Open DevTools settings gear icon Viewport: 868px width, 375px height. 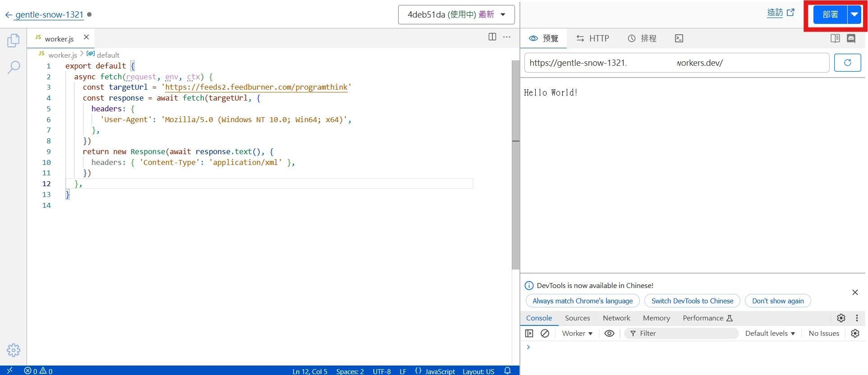[x=841, y=318]
